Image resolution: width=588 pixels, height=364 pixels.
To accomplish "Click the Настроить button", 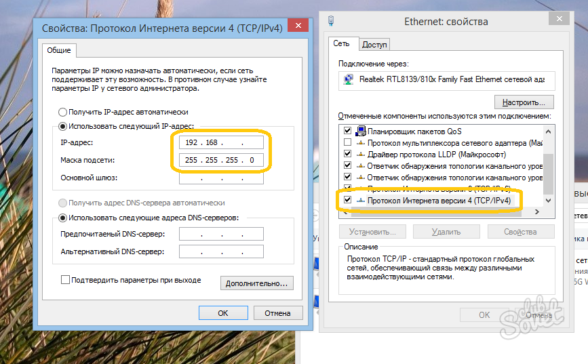I will click(x=524, y=103).
